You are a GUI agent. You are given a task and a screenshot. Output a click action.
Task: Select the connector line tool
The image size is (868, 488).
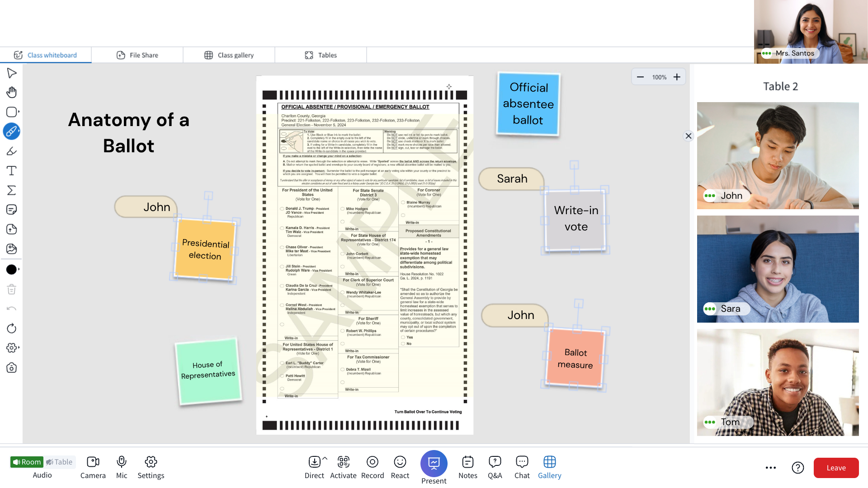point(12,131)
